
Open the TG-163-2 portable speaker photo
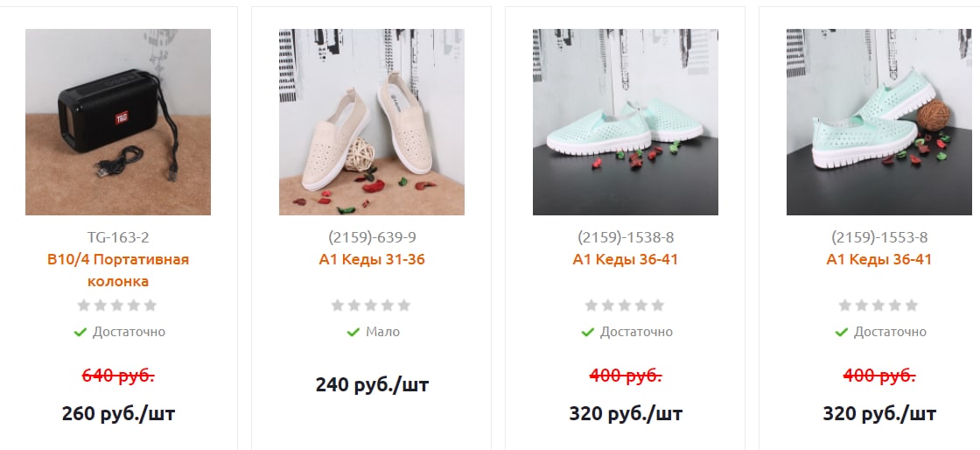118,122
